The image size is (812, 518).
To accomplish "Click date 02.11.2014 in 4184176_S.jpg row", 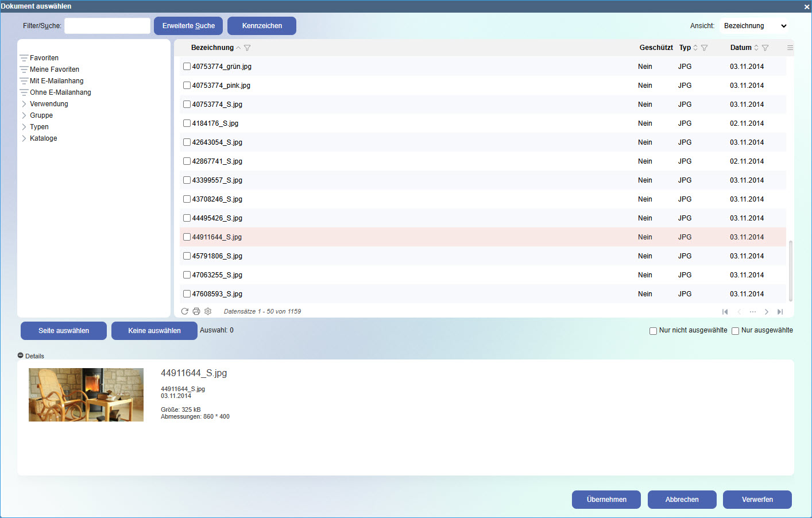I will click(747, 123).
